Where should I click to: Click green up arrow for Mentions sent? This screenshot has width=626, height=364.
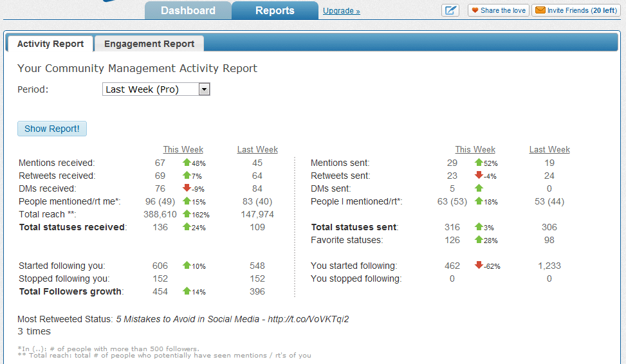pyautogui.click(x=479, y=162)
